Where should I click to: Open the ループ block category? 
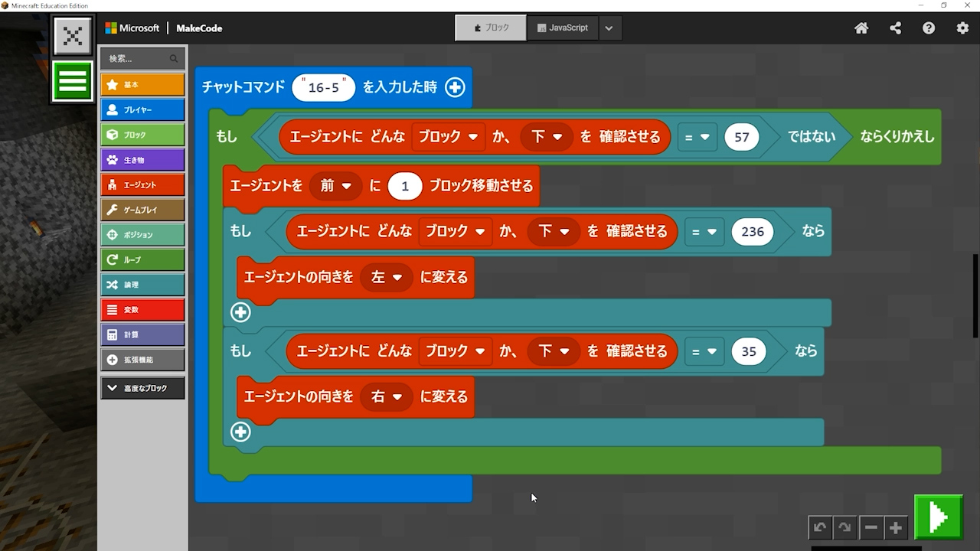tap(142, 259)
